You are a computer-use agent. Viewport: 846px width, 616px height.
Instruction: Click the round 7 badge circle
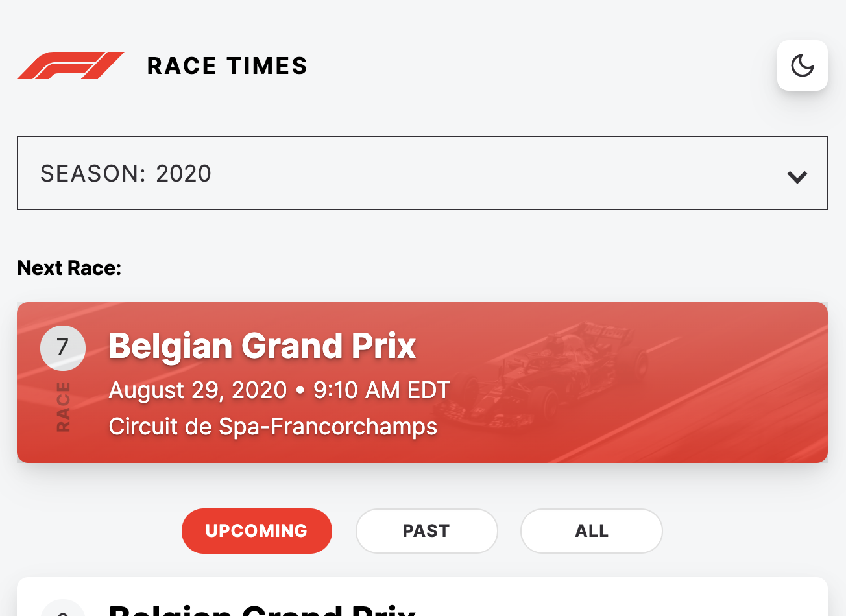pyautogui.click(x=63, y=348)
